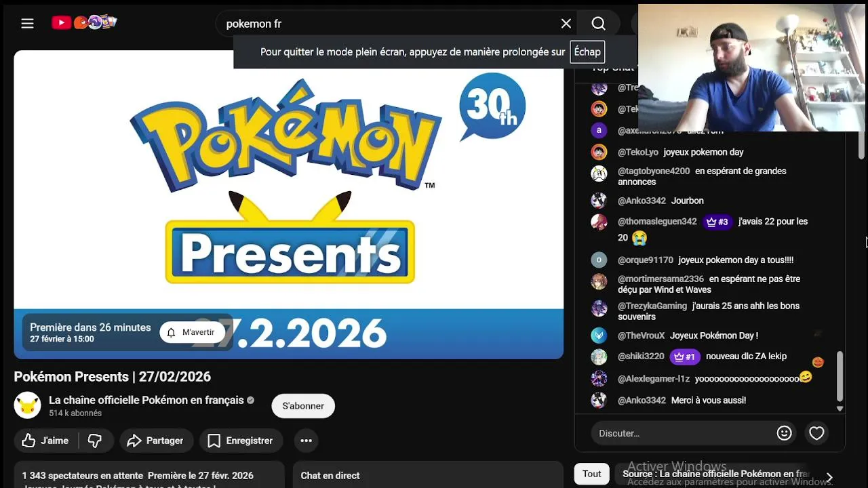
Task: Click the webcam overlay video
Action: coord(751,67)
